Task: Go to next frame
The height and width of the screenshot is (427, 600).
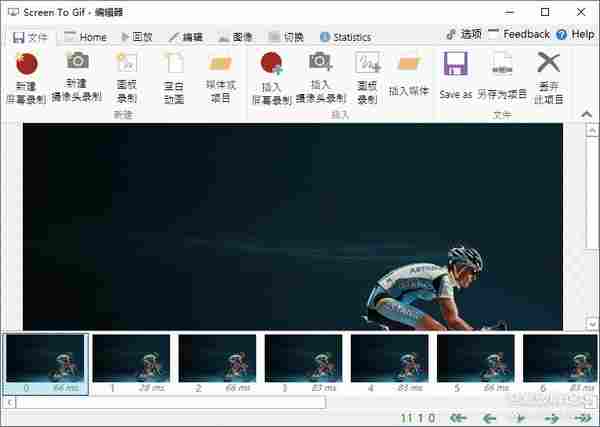Action: [x=551, y=418]
